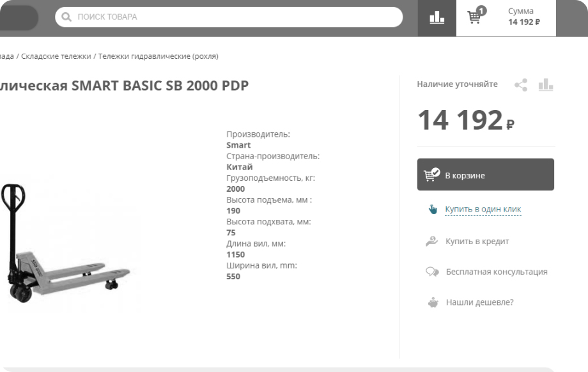This screenshot has width=588, height=372.
Task: Click 'Купить в один клик' link
Action: click(483, 210)
